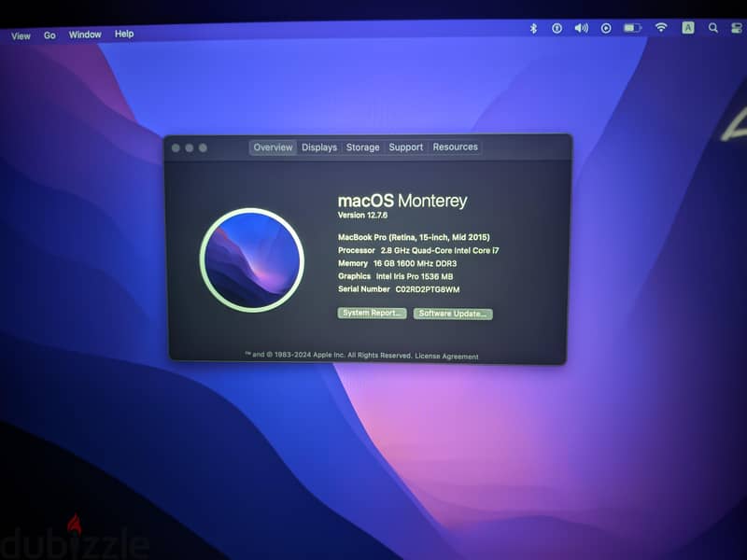Open Spotlight search magnifier icon

713,28
